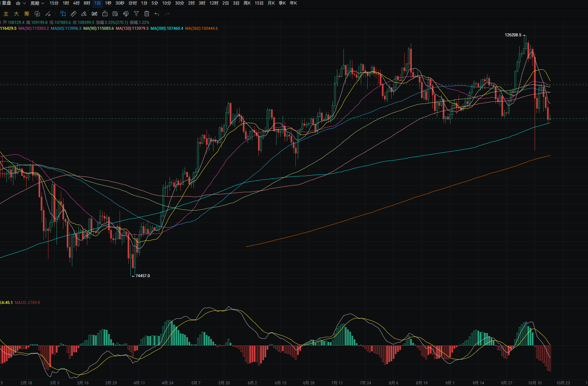Click the ruler measurement tool icon

click(74, 14)
